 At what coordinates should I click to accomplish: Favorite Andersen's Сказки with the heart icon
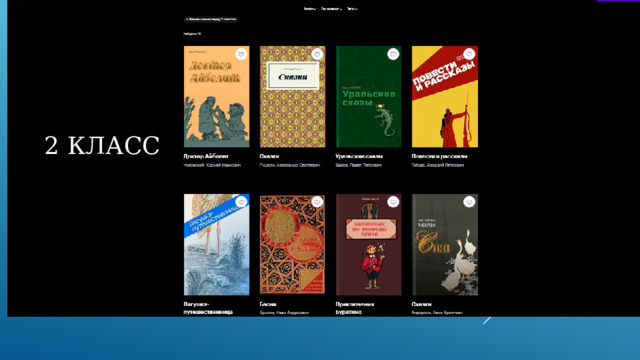pyautogui.click(x=469, y=202)
